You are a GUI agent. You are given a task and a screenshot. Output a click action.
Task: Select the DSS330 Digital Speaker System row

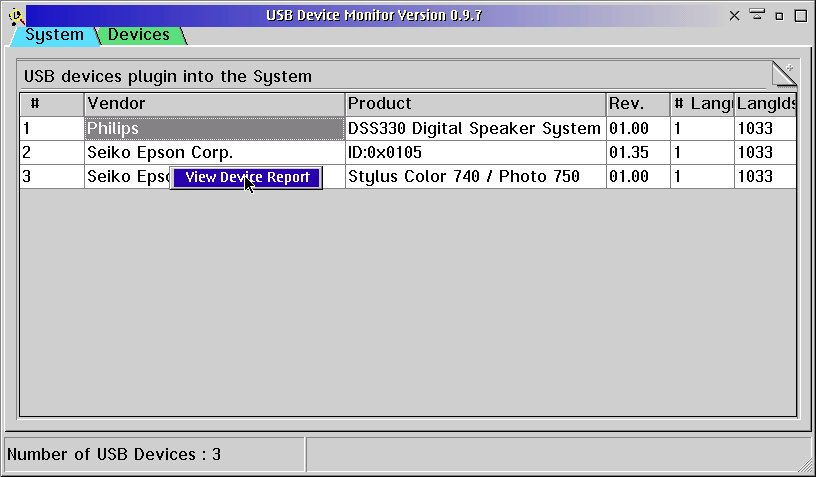pyautogui.click(x=474, y=129)
